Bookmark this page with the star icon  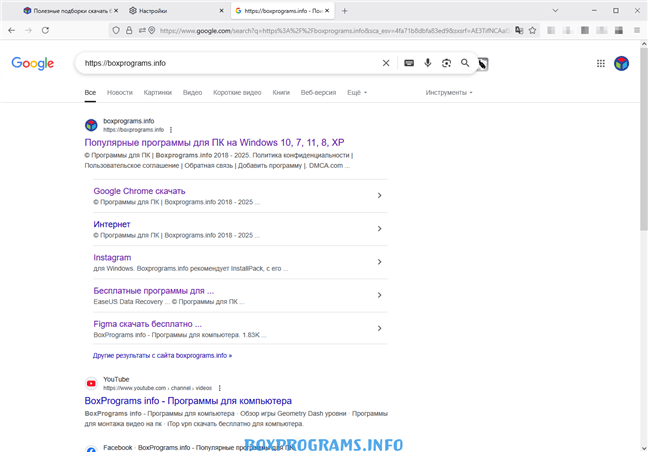coord(532,30)
